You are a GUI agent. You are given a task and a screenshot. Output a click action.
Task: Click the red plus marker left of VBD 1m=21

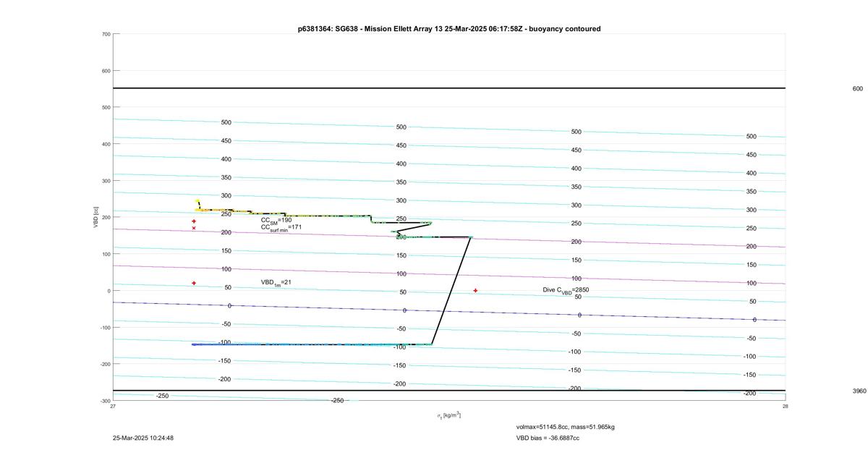point(194,283)
